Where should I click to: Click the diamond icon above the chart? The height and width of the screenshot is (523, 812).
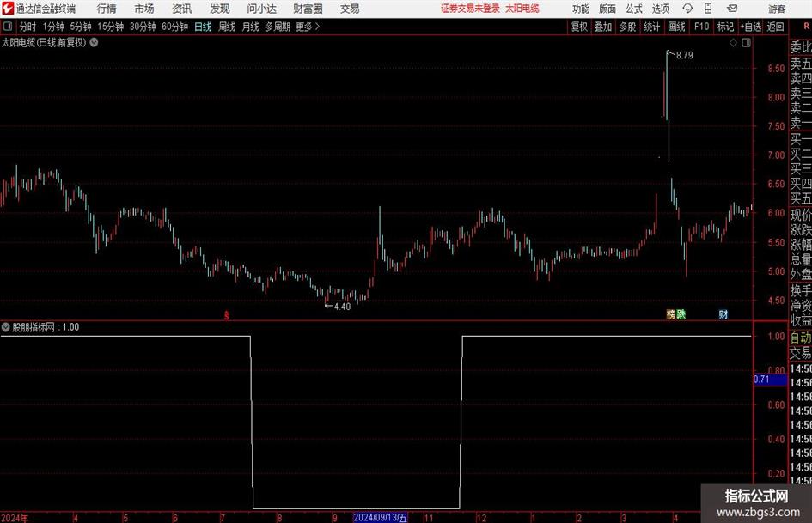point(733,43)
